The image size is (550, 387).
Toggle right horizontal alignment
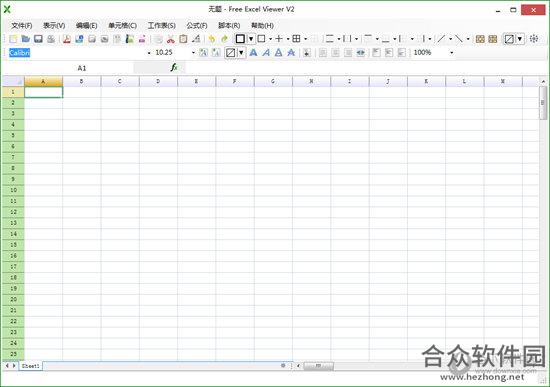click(x=348, y=53)
